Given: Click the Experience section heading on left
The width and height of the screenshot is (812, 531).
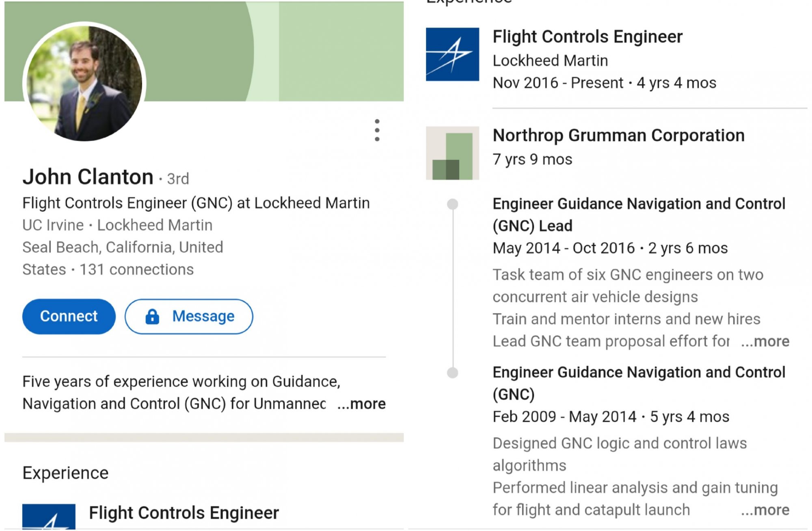Looking at the screenshot, I should tap(65, 473).
